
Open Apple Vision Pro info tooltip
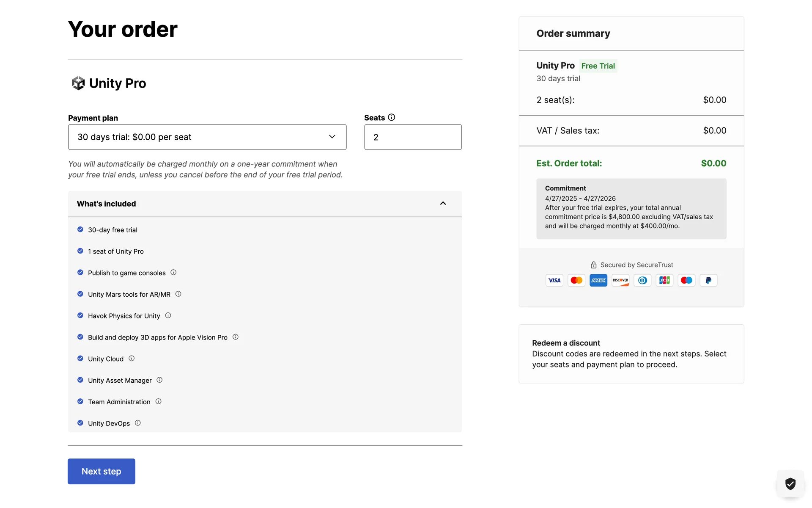236,337
